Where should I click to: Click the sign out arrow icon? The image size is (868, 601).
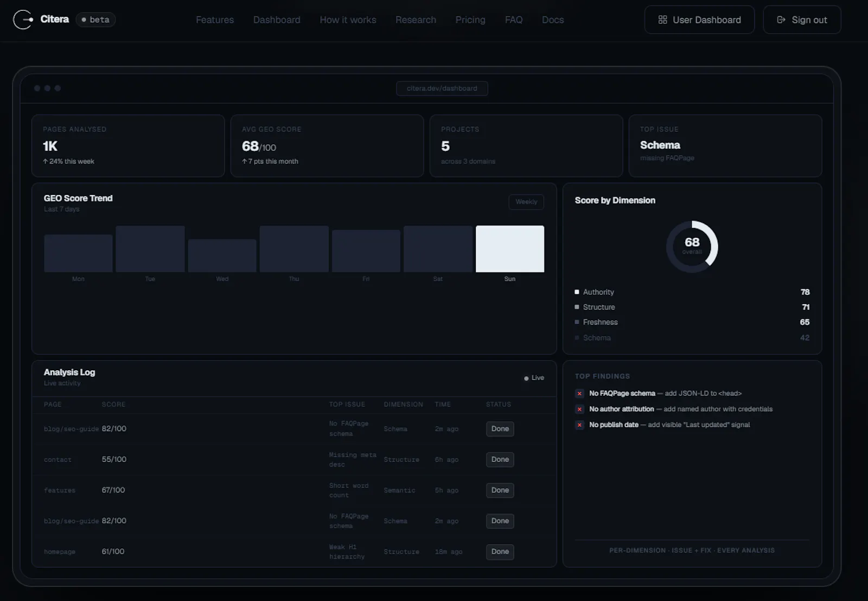pos(781,20)
